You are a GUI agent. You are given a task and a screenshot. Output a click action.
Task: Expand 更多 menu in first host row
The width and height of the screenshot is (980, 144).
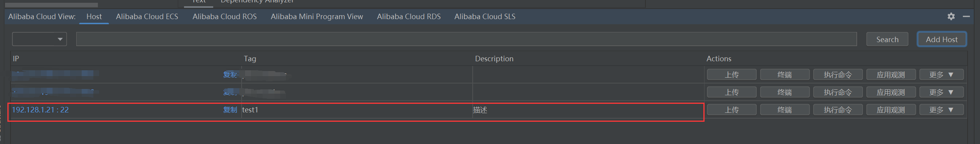[941, 75]
